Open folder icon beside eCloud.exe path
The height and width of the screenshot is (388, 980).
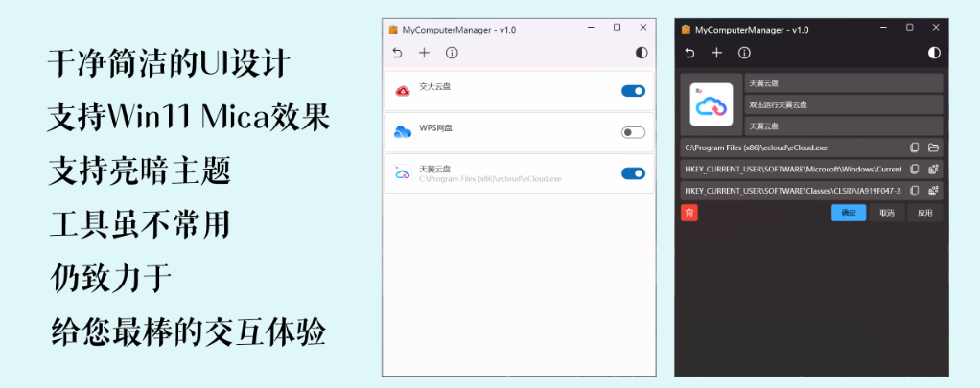pos(934,148)
